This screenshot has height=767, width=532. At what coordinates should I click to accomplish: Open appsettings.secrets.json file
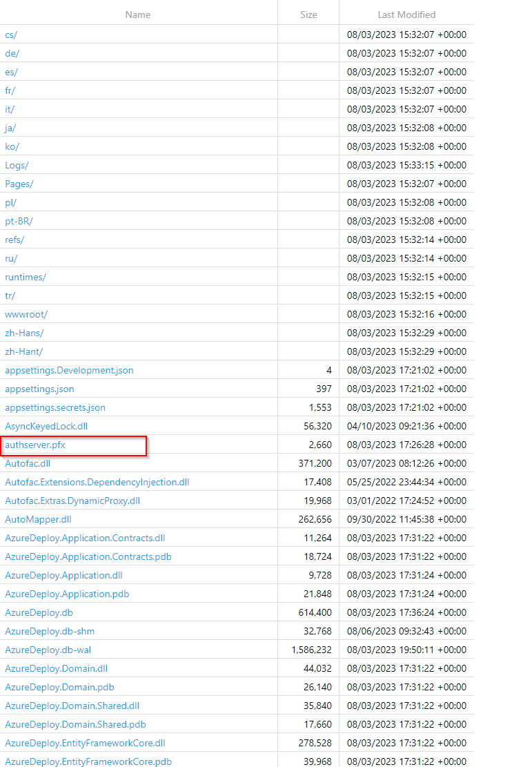[55, 407]
